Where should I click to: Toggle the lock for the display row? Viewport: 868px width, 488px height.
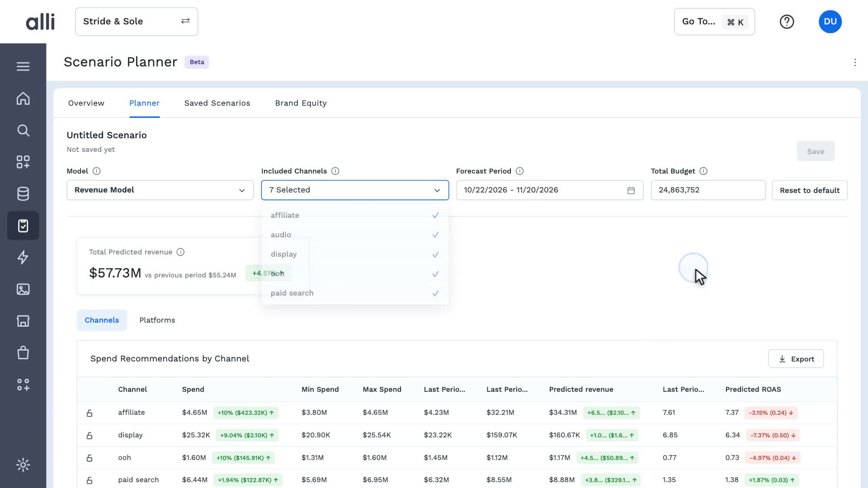(x=90, y=436)
